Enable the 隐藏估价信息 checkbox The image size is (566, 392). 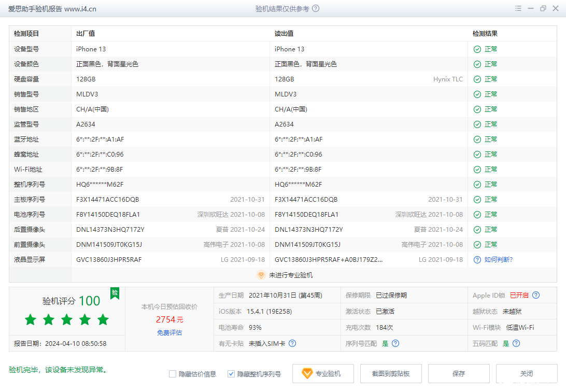point(173,374)
